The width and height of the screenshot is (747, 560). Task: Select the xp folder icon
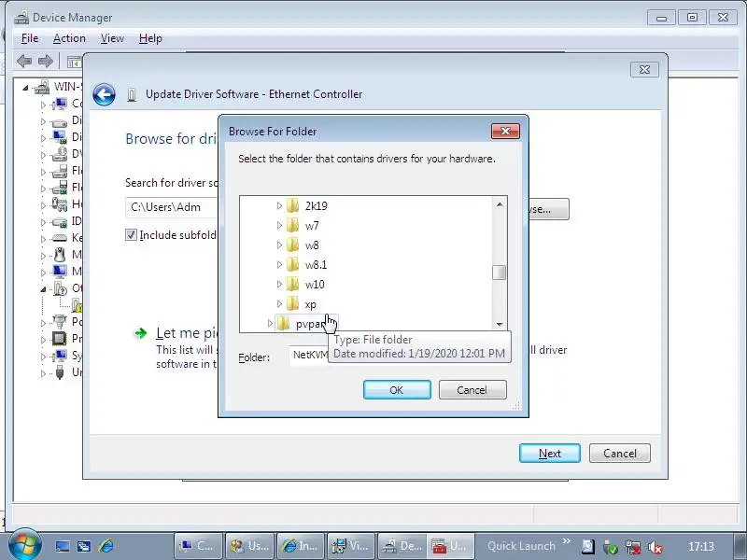coord(292,304)
